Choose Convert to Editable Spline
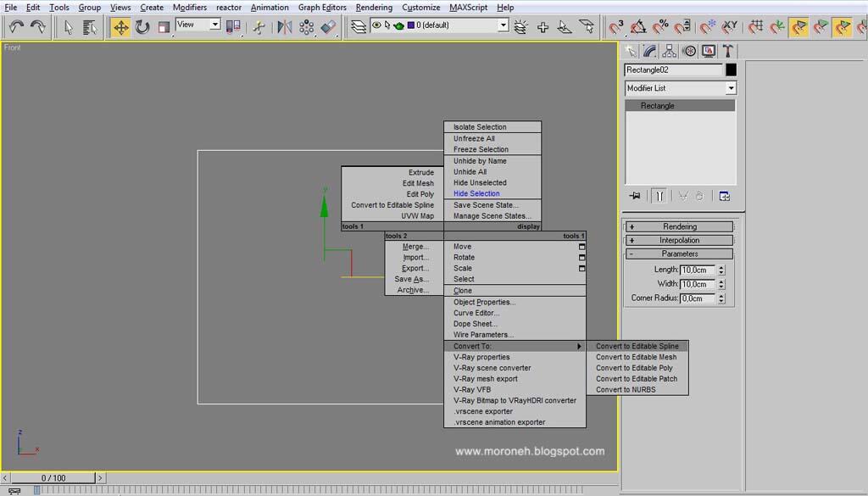This screenshot has width=868, height=496. click(x=637, y=346)
